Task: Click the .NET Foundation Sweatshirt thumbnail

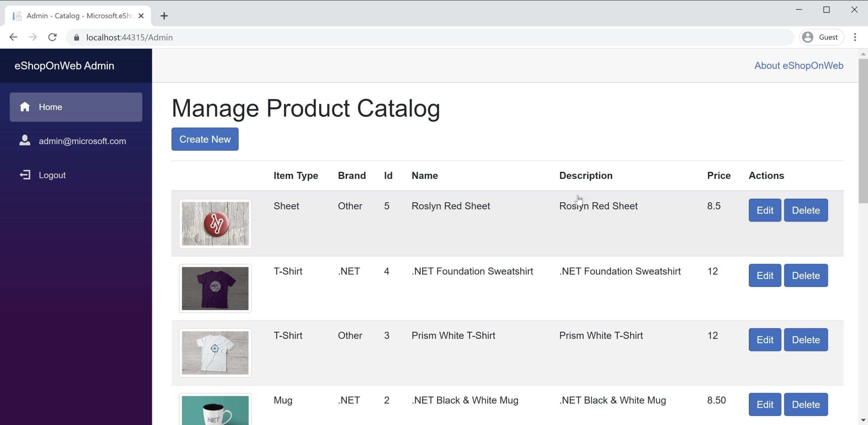Action: pos(216,288)
